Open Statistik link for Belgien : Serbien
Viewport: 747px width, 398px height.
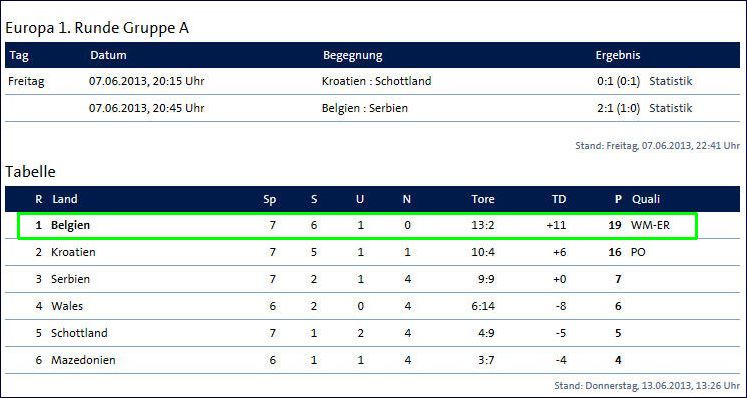[670, 108]
